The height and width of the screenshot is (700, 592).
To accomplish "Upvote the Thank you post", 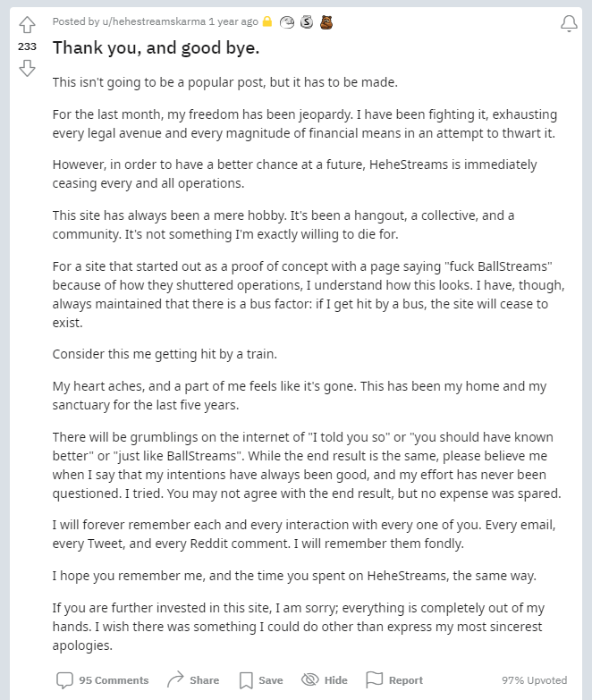I will (27, 24).
